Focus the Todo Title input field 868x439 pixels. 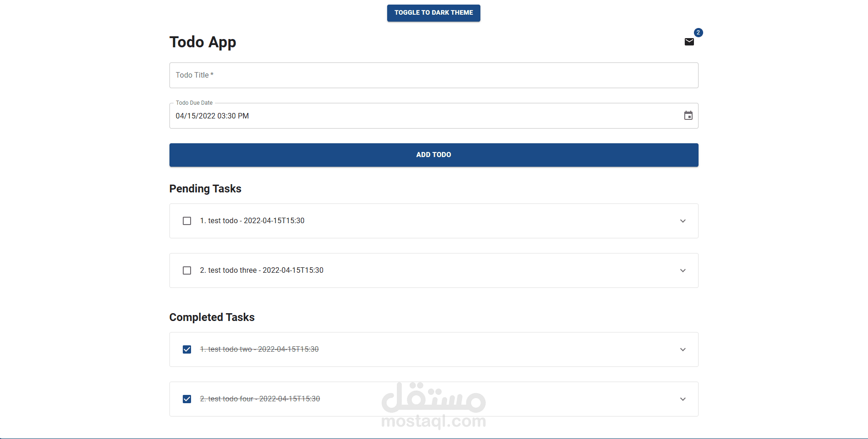(x=434, y=75)
